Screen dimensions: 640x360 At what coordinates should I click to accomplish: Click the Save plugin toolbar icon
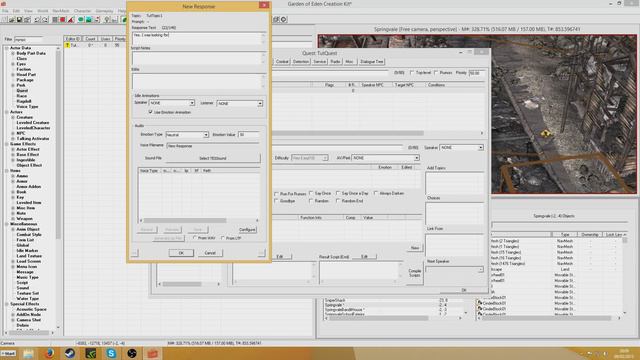tap(19, 20)
